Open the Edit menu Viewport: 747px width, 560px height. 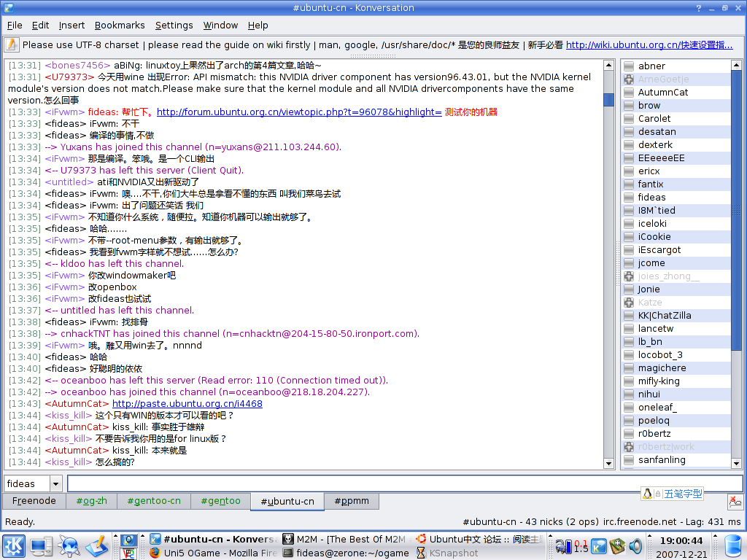pyautogui.click(x=41, y=26)
